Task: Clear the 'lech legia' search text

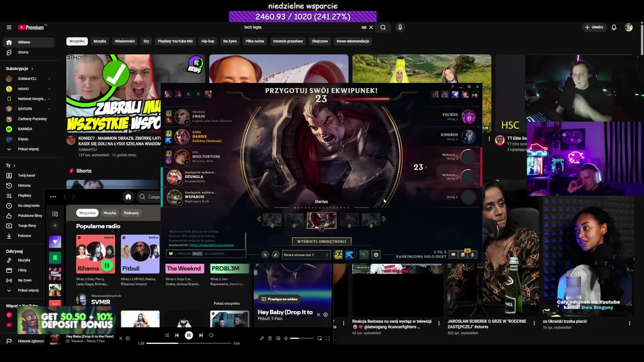Action: [x=371, y=27]
